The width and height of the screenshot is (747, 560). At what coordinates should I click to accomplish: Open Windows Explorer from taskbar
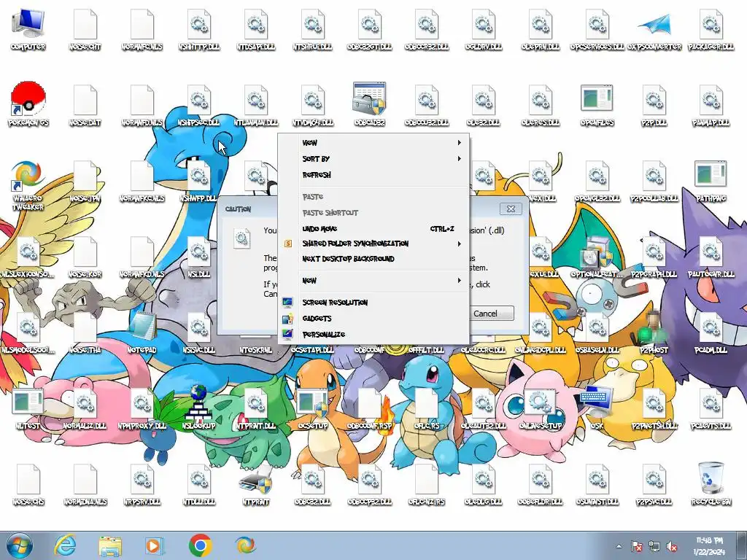click(110, 545)
